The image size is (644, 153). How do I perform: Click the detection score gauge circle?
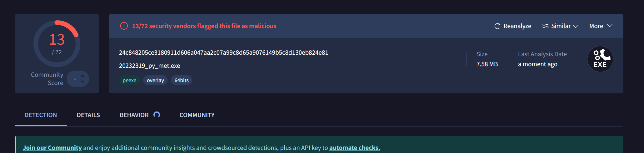[x=57, y=44]
